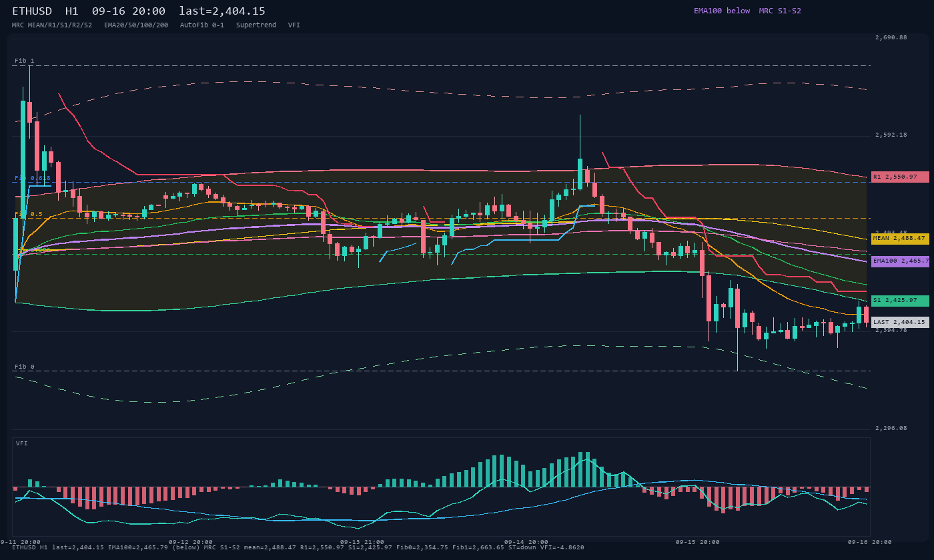934x560 pixels.
Task: Click the last=2,404.15 value in the header
Action: (x=222, y=11)
